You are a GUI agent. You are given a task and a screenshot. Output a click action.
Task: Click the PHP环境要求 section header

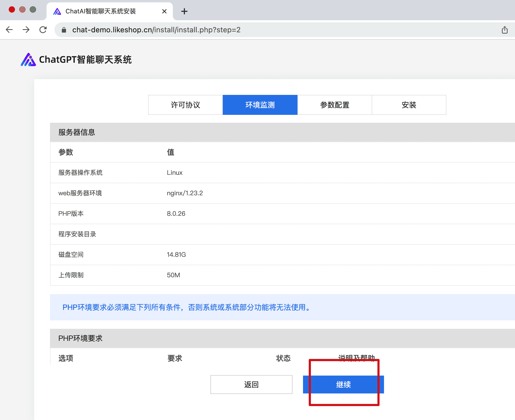[x=282, y=338]
